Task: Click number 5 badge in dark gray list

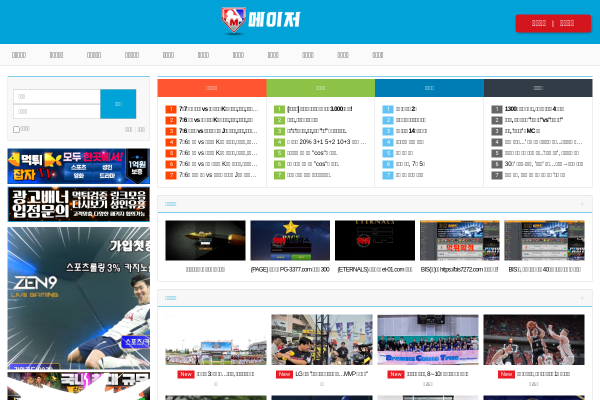Action: tap(497, 153)
